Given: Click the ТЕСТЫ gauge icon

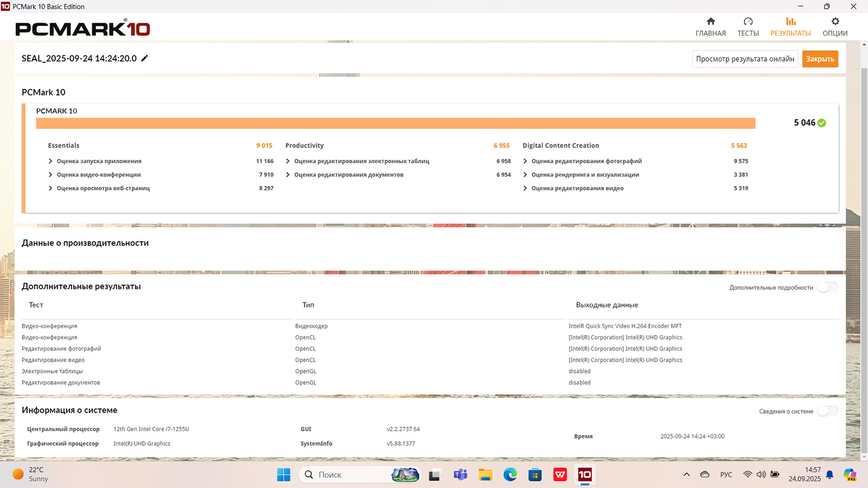Looking at the screenshot, I should pos(748,21).
